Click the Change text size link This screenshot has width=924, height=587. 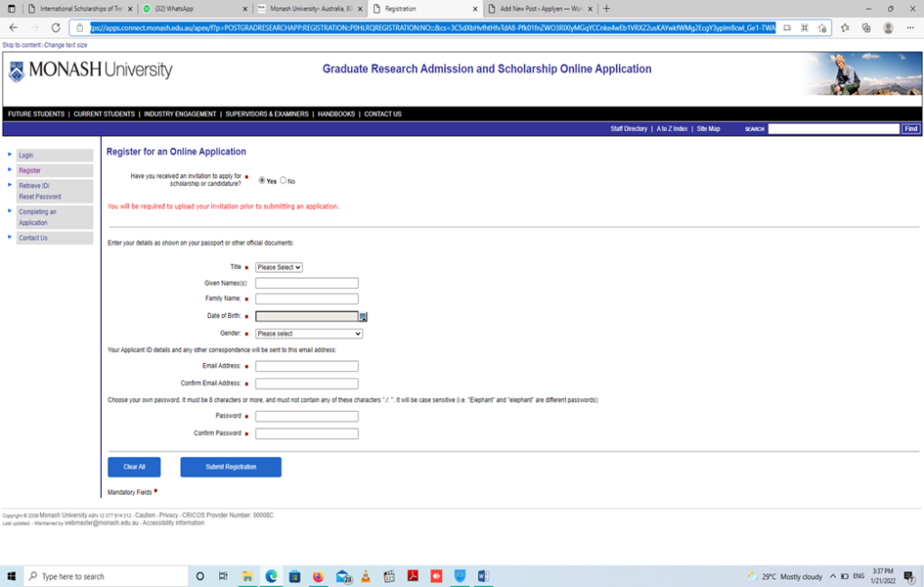pos(65,45)
